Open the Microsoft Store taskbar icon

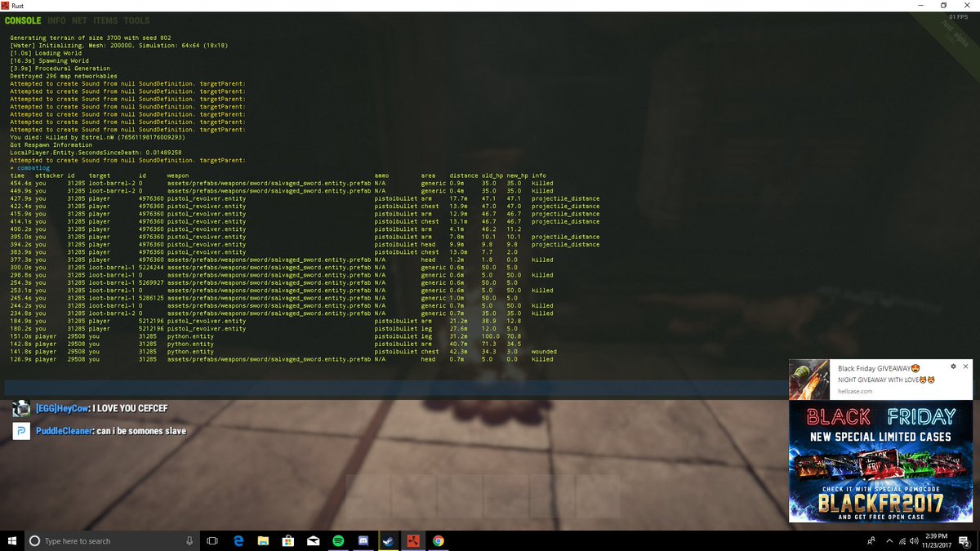click(288, 541)
